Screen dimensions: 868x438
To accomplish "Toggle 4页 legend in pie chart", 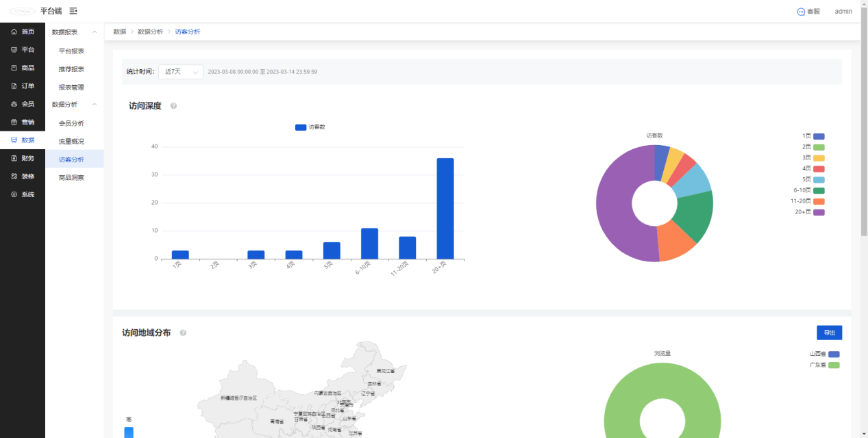I will point(813,168).
